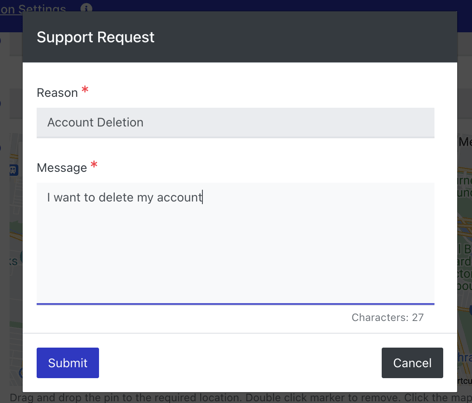Screen dimensions: 472x403
Task: Cancel the support request dialog
Action: click(412, 363)
